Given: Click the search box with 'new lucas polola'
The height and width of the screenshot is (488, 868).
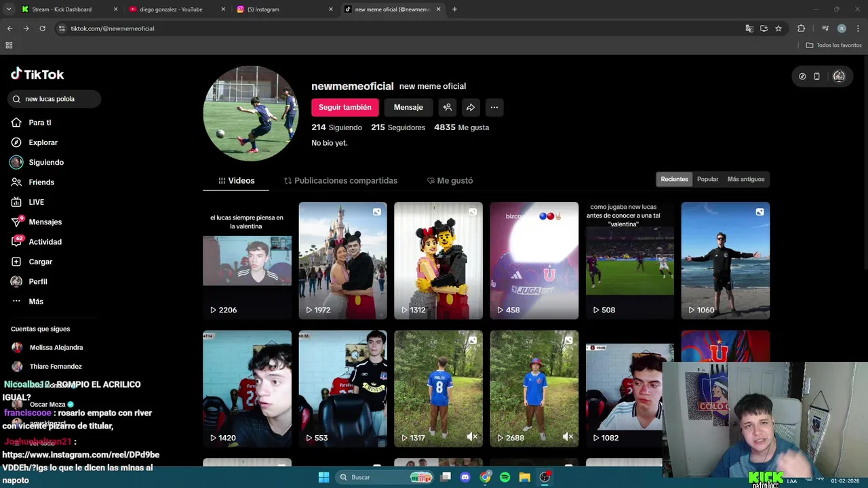Looking at the screenshot, I should pyautogui.click(x=54, y=99).
